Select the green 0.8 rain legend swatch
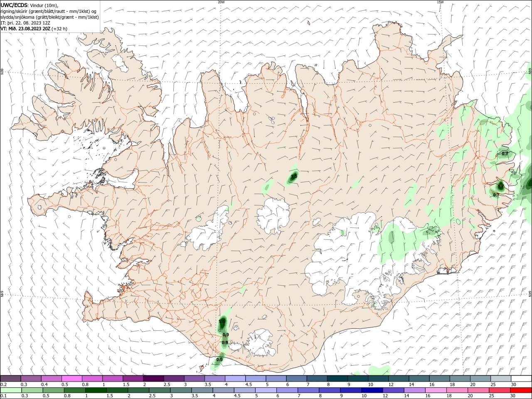The height and width of the screenshot is (399, 532). 75,390
